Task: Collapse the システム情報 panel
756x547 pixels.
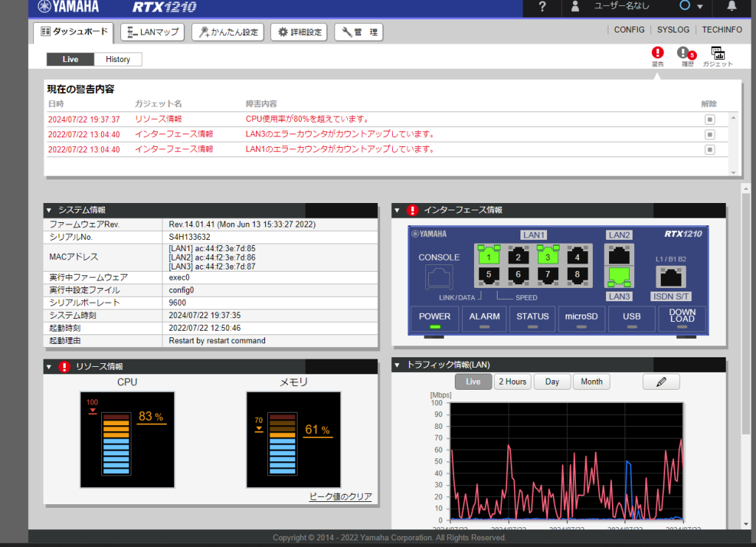Action: point(49,210)
